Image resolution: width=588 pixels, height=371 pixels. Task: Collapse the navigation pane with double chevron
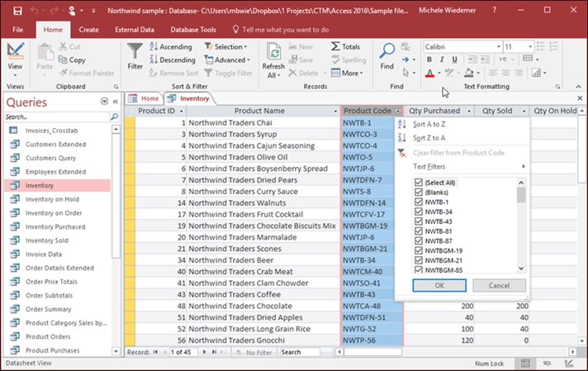point(116,102)
